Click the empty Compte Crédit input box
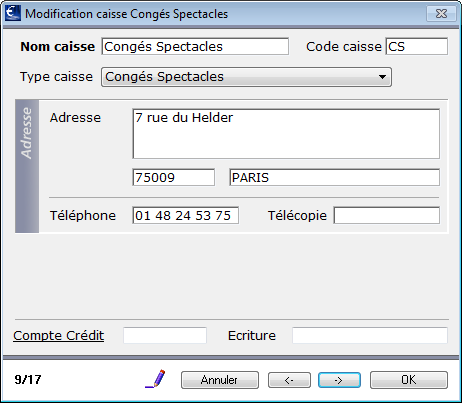 coord(165,335)
